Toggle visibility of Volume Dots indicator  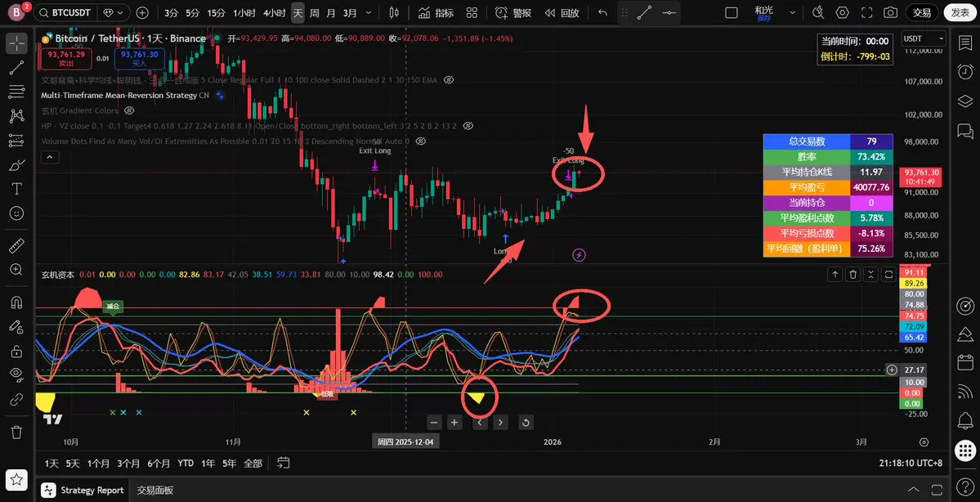420,141
